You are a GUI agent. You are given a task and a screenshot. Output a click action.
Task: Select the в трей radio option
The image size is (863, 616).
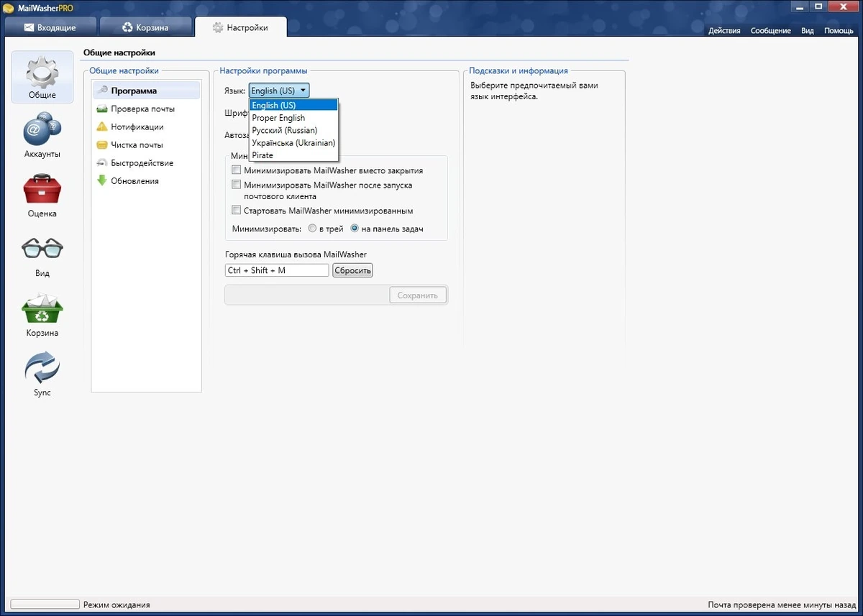[x=312, y=229]
